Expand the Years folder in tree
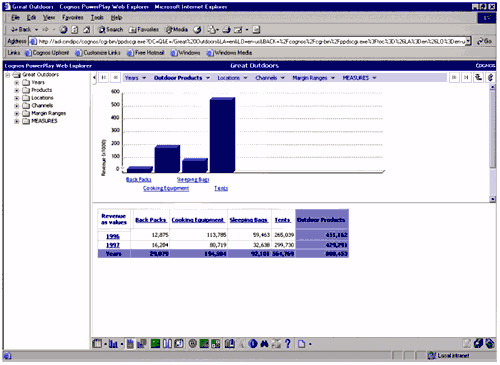Image resolution: width=500 pixels, height=365 pixels. click(17, 82)
